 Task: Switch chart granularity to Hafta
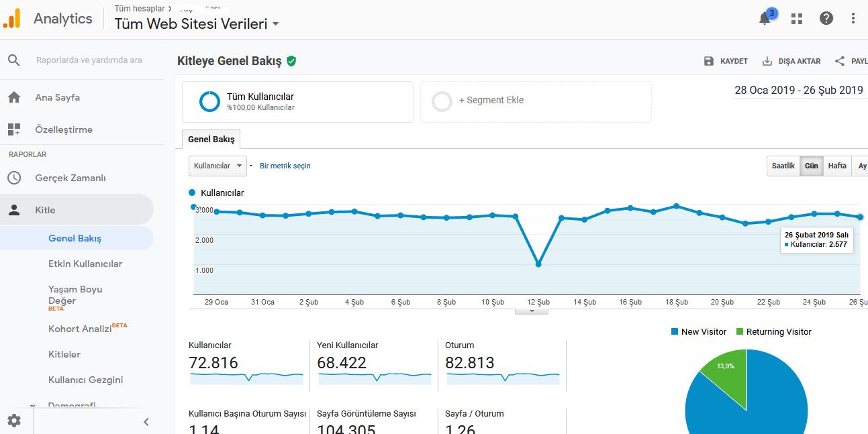[x=837, y=166]
